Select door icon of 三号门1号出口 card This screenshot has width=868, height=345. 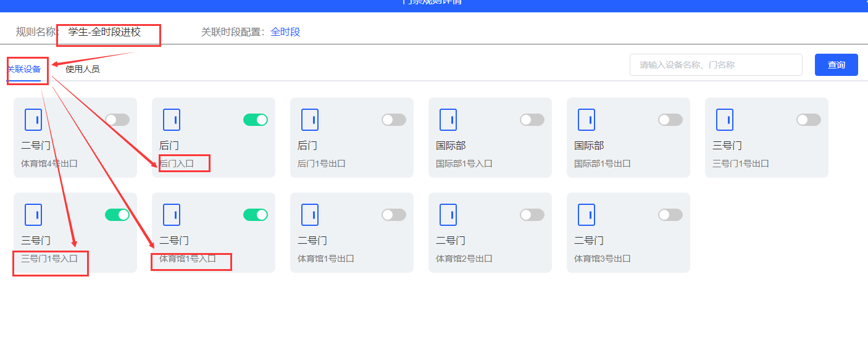coord(725,120)
